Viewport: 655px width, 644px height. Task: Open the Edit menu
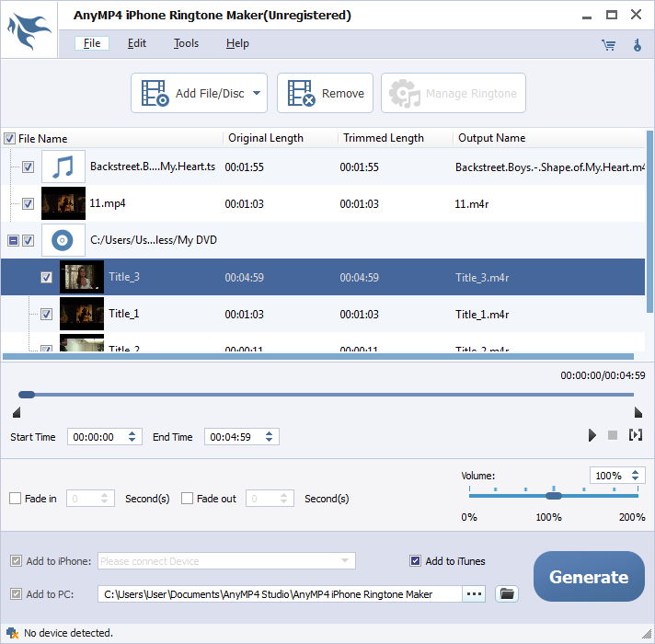pyautogui.click(x=136, y=43)
